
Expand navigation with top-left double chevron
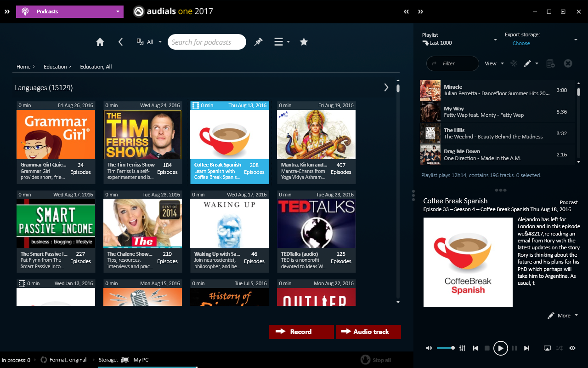[7, 11]
